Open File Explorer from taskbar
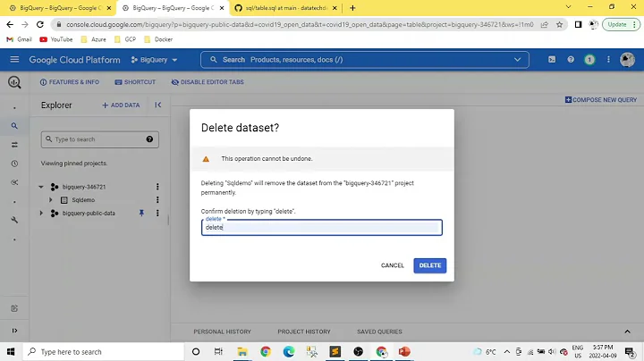 pos(242,351)
